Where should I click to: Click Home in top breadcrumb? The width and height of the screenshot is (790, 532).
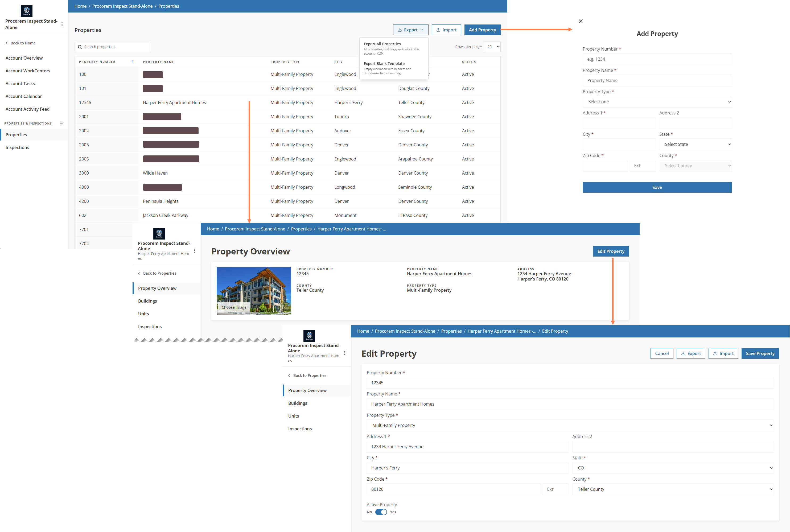[80, 6]
